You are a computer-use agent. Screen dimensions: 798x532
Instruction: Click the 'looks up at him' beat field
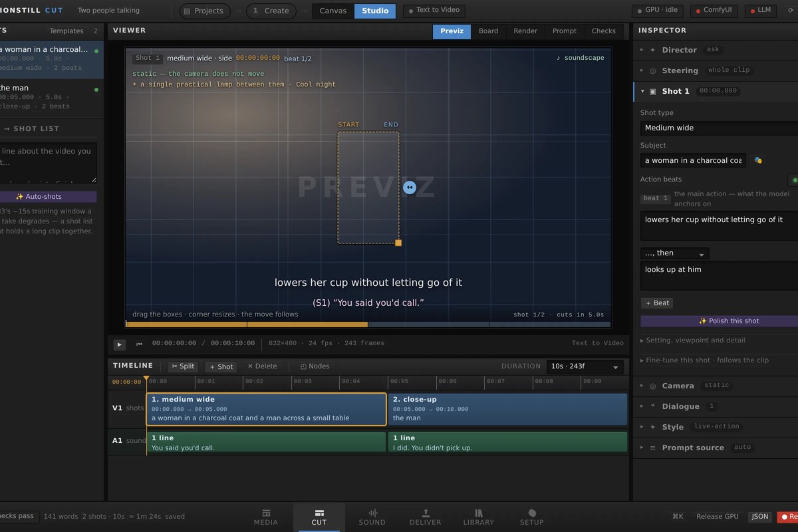point(719,276)
